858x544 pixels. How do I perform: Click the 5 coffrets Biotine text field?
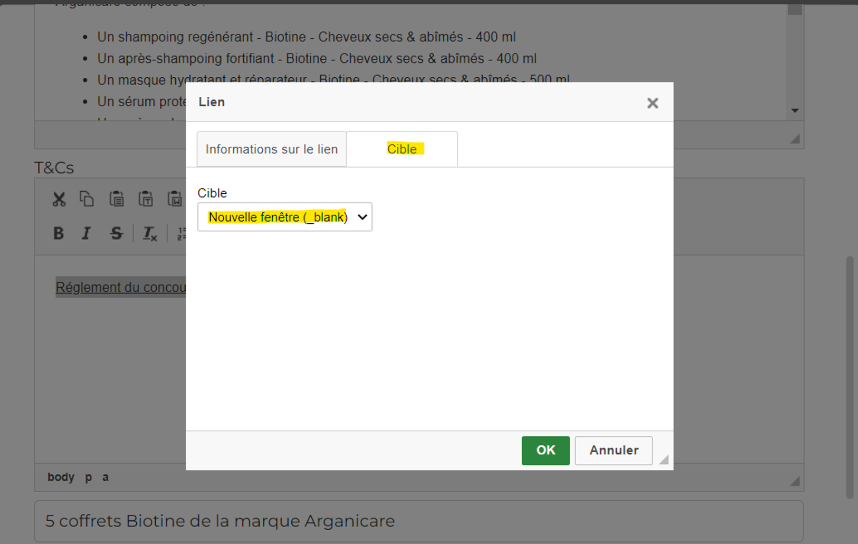[x=419, y=521]
